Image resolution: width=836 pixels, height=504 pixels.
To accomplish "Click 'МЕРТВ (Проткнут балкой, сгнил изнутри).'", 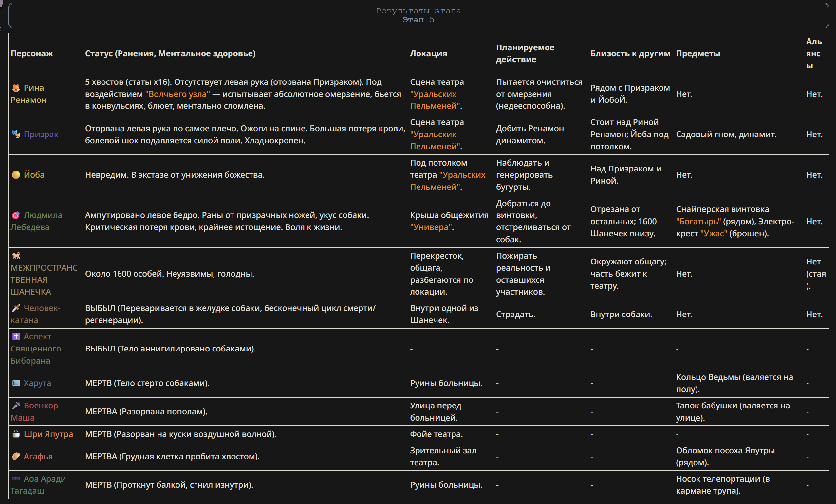I will [x=169, y=485].
